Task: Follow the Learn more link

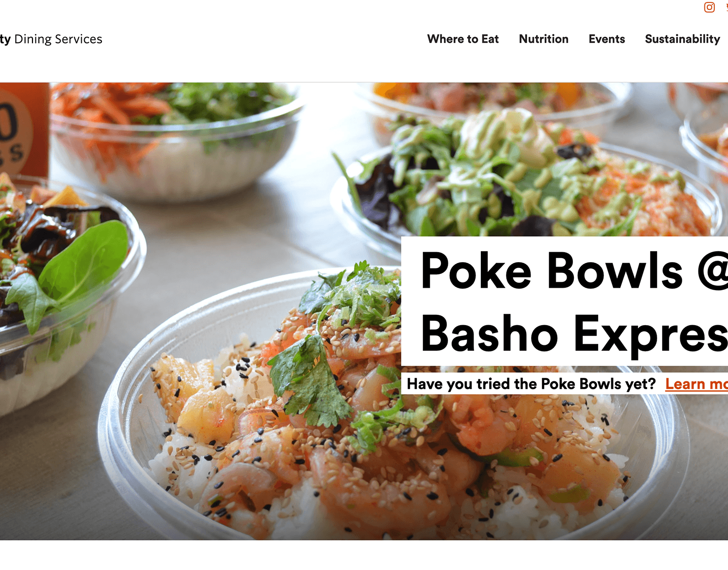Action: pos(696,384)
